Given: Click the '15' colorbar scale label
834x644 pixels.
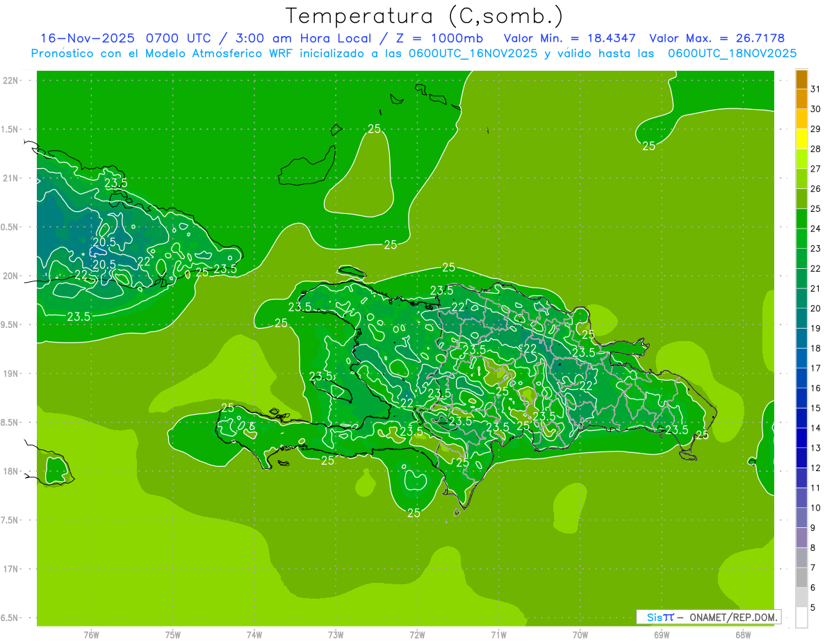Looking at the screenshot, I should pyautogui.click(x=816, y=408).
